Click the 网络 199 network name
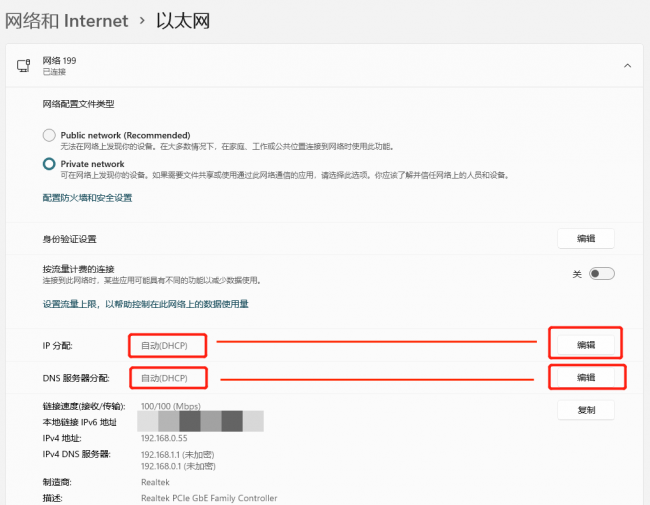 point(59,61)
